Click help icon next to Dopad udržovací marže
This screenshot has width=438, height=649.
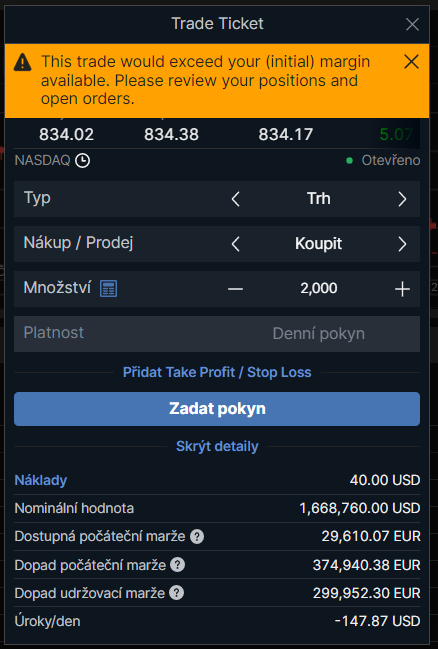pos(176,593)
